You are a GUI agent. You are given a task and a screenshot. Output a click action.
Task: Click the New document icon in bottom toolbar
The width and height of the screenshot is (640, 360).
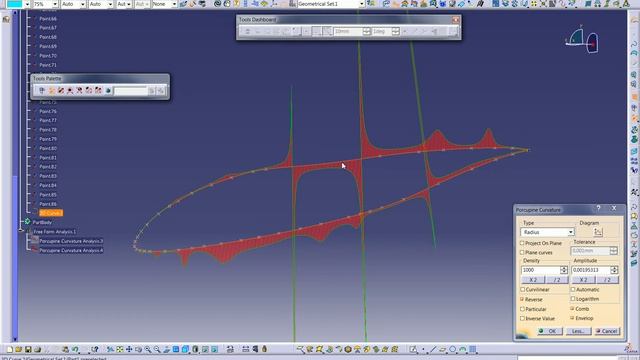tap(9, 349)
